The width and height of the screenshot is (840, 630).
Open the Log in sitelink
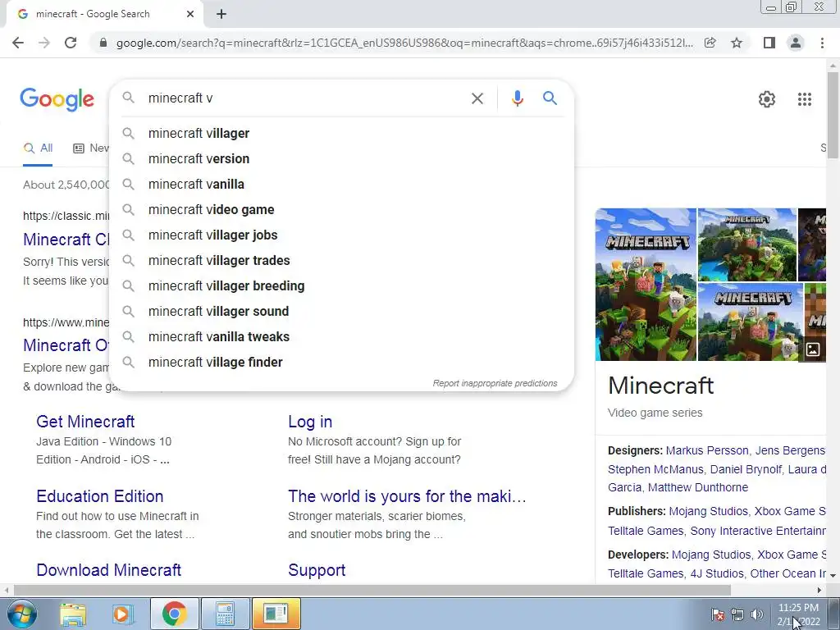coord(310,422)
